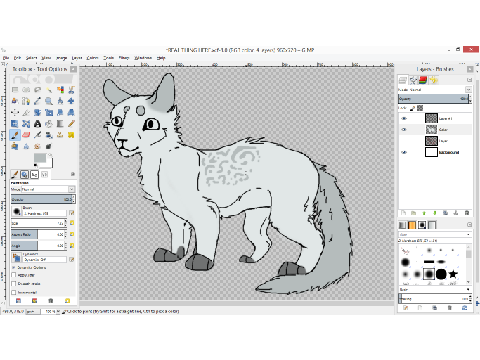This screenshot has height=360, width=480.
Task: Open the brush tag dropdown arrow below thumbnails
Action: 468,289
